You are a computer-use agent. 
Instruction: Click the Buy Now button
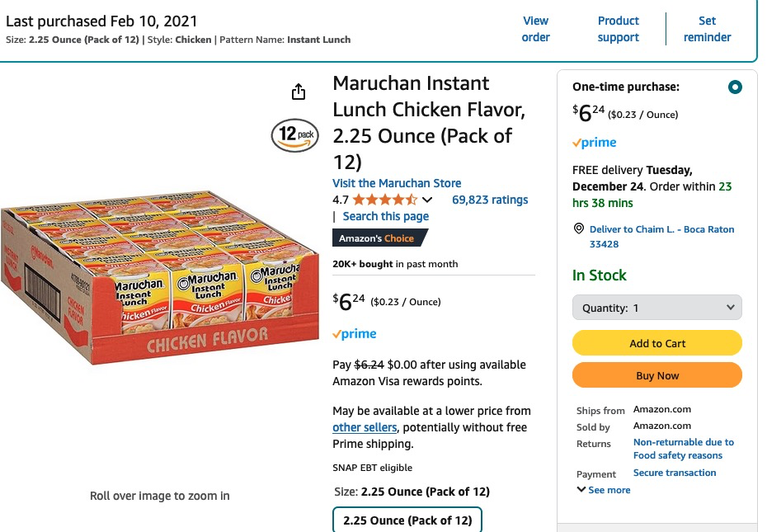click(657, 375)
